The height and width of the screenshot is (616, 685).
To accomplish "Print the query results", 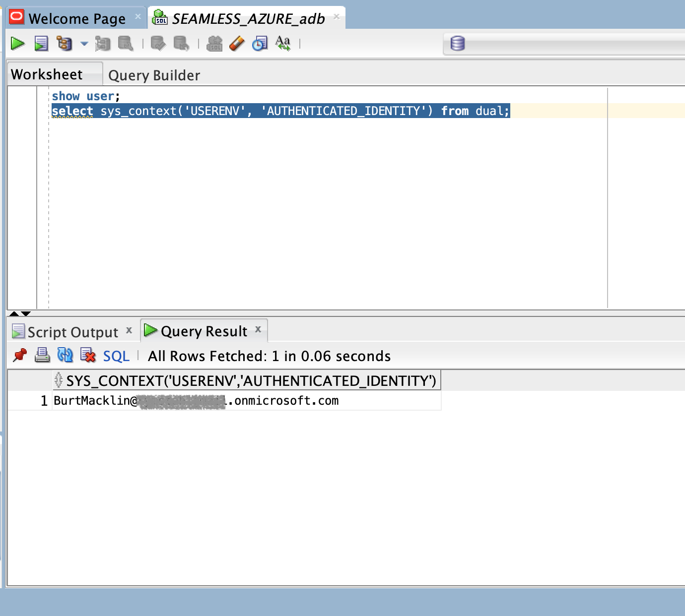I will [x=42, y=356].
